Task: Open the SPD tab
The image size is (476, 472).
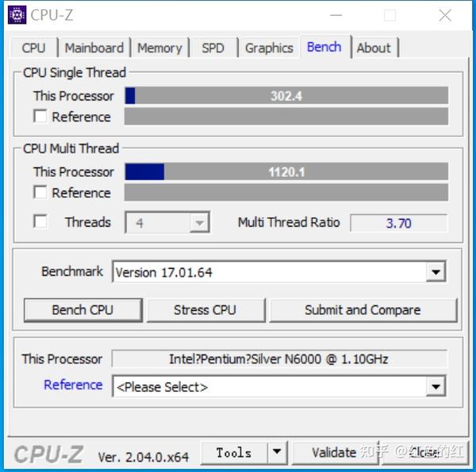Action: 213,48
